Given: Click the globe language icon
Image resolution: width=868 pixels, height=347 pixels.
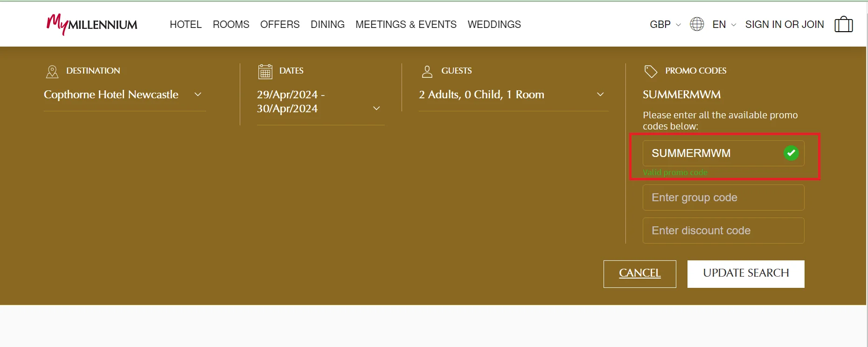Looking at the screenshot, I should click(697, 24).
